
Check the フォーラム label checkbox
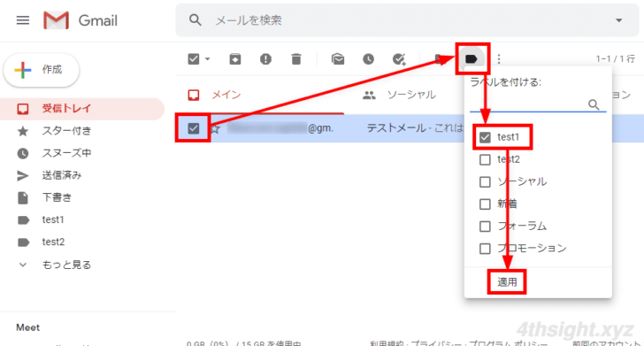[x=485, y=226]
